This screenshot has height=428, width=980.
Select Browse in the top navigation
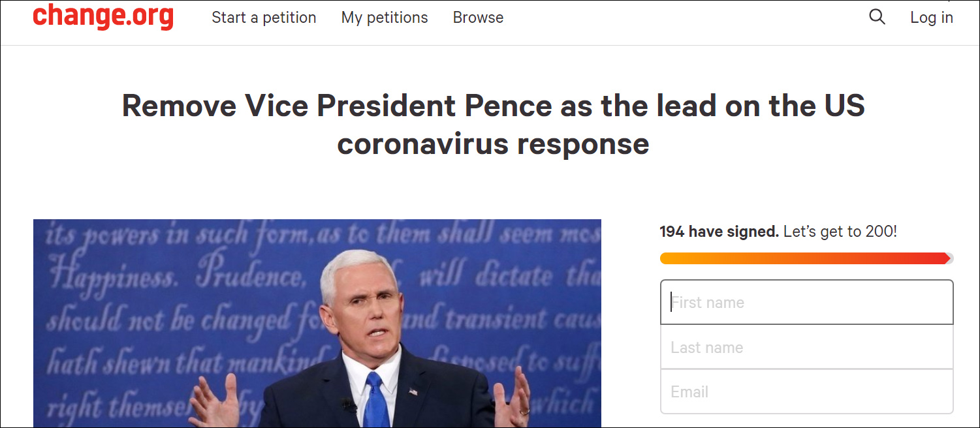478,18
